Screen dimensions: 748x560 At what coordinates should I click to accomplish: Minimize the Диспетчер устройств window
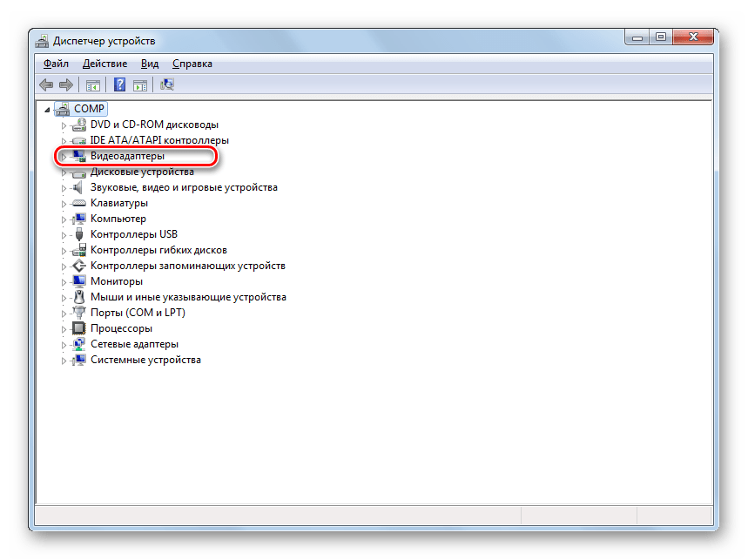point(637,37)
